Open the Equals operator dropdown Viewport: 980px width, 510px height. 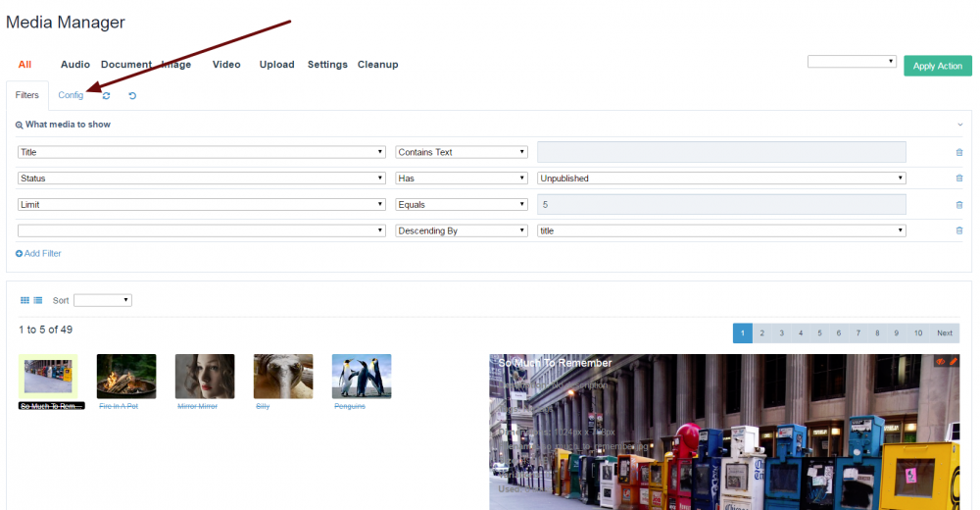pos(462,205)
